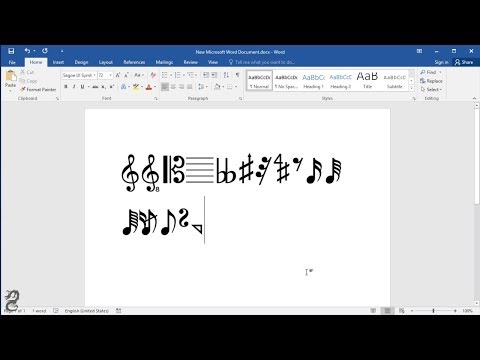Viewport: 480px width, 360px height.
Task: Open the font size dropdown
Action: tap(111, 75)
